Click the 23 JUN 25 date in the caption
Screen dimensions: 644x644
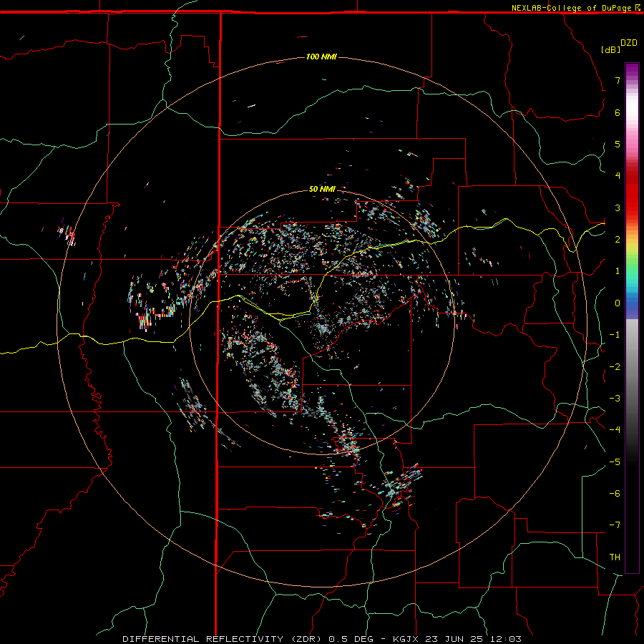coord(454,639)
